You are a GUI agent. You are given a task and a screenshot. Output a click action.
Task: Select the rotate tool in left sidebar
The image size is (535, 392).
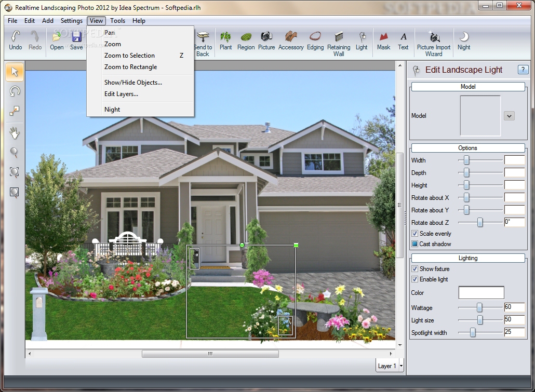tap(15, 91)
